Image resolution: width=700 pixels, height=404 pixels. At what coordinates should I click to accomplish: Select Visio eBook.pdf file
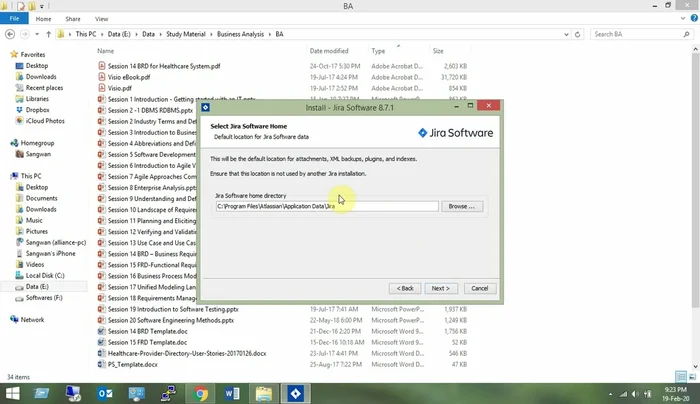tap(129, 77)
